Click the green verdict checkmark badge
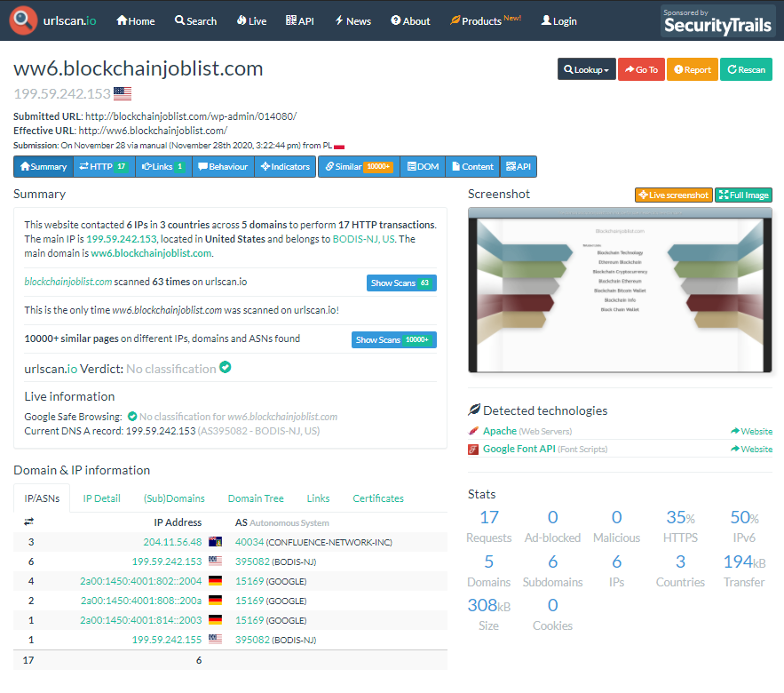 (226, 367)
